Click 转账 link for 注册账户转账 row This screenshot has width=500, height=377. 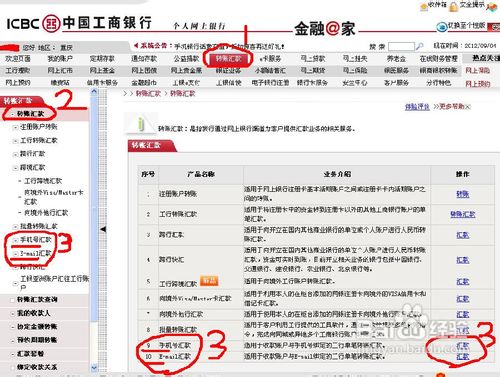coord(463,194)
